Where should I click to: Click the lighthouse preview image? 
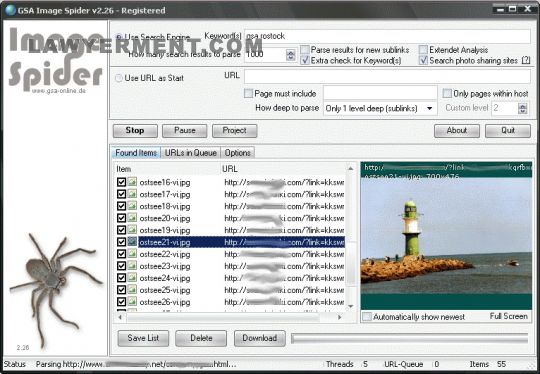click(446, 235)
